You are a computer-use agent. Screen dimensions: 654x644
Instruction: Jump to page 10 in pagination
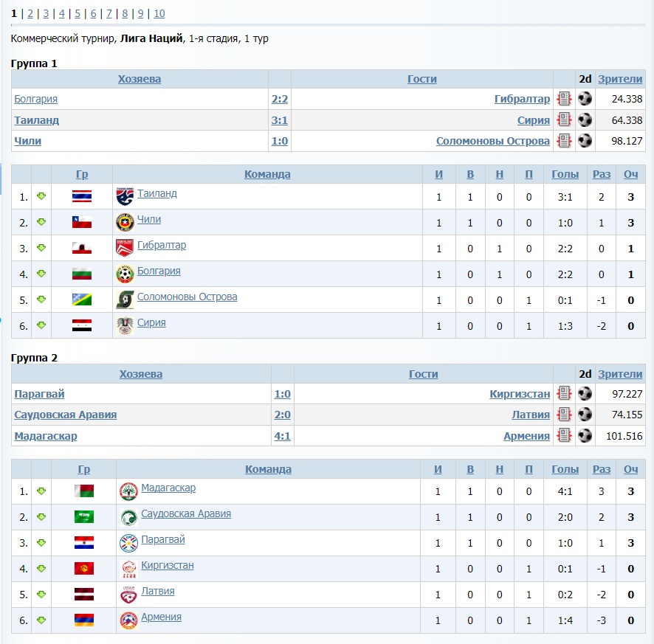[159, 13]
